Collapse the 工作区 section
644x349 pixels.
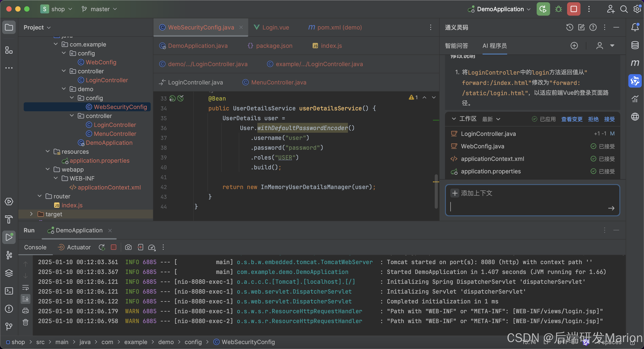coord(454,119)
